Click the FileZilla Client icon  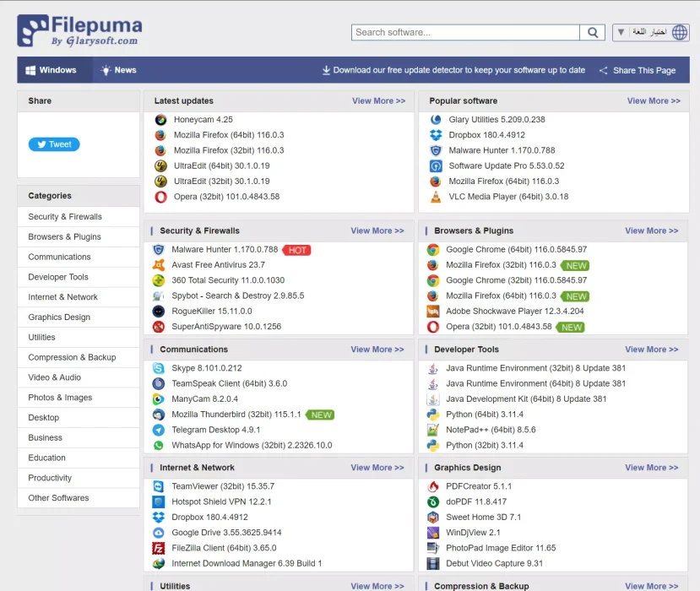(x=159, y=548)
